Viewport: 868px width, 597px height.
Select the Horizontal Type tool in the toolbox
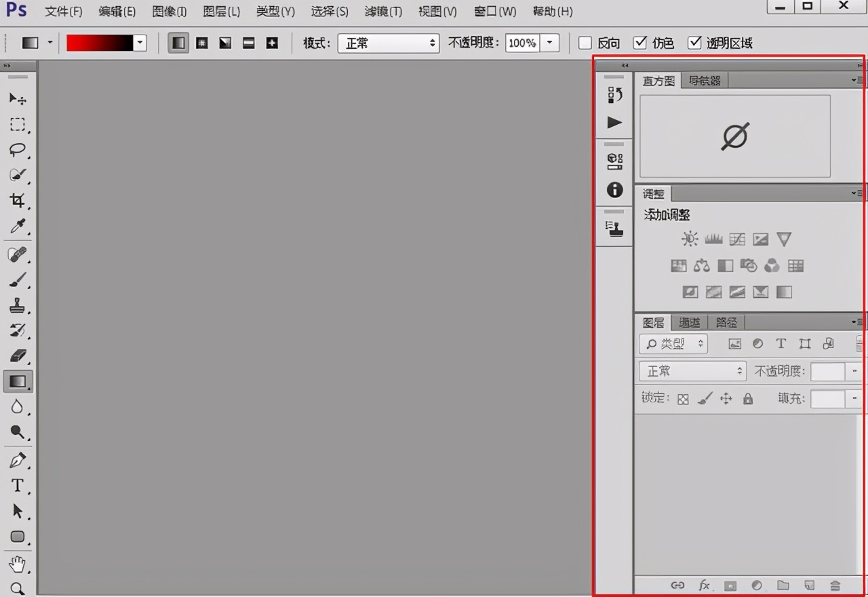click(18, 486)
